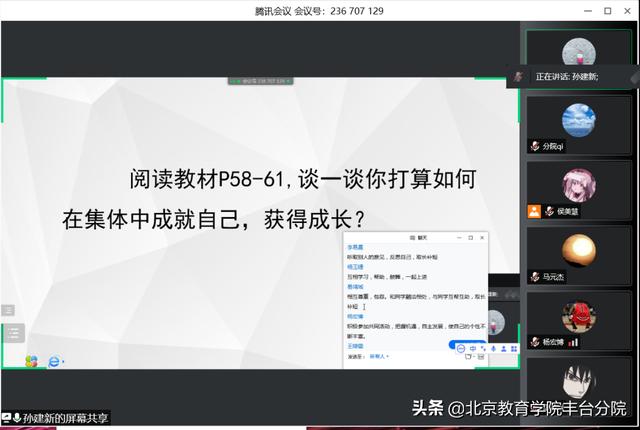Click the 中 Chinese mode input method icon
640x430 pixels.
(473, 348)
